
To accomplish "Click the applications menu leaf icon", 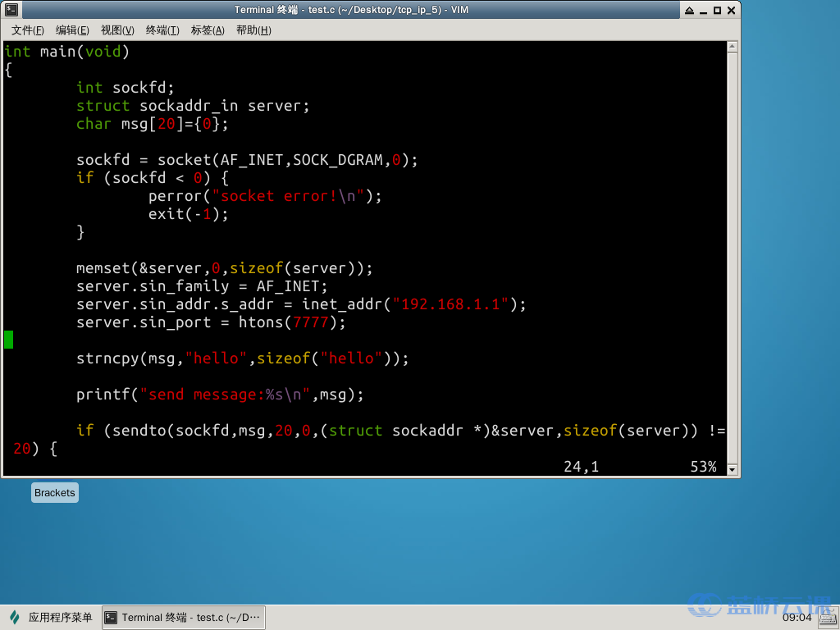I will tap(15, 617).
